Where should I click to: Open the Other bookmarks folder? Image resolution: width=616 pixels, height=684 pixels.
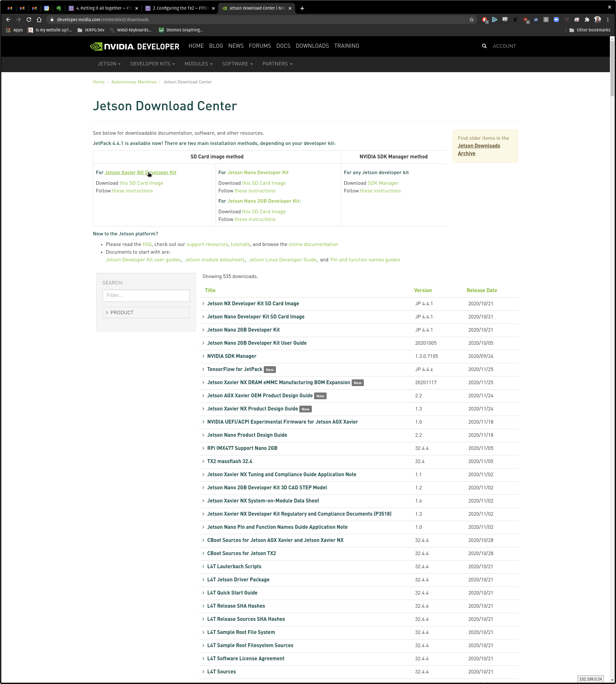click(590, 30)
